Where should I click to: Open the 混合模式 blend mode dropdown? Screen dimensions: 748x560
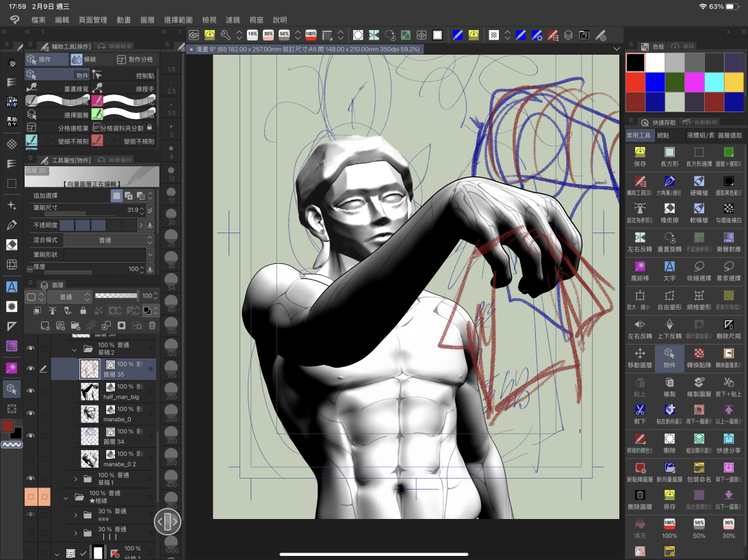point(109,240)
